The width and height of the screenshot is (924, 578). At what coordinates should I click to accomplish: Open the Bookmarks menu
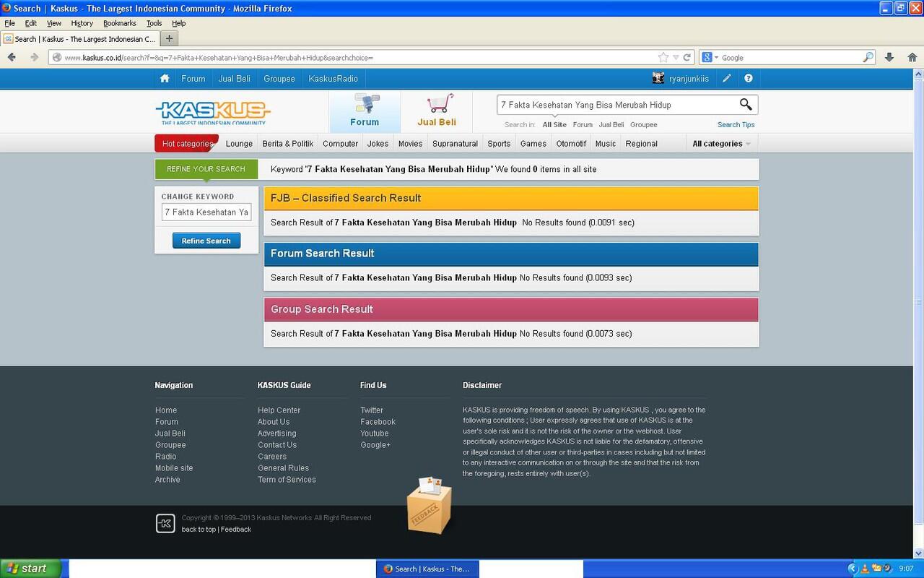click(120, 23)
